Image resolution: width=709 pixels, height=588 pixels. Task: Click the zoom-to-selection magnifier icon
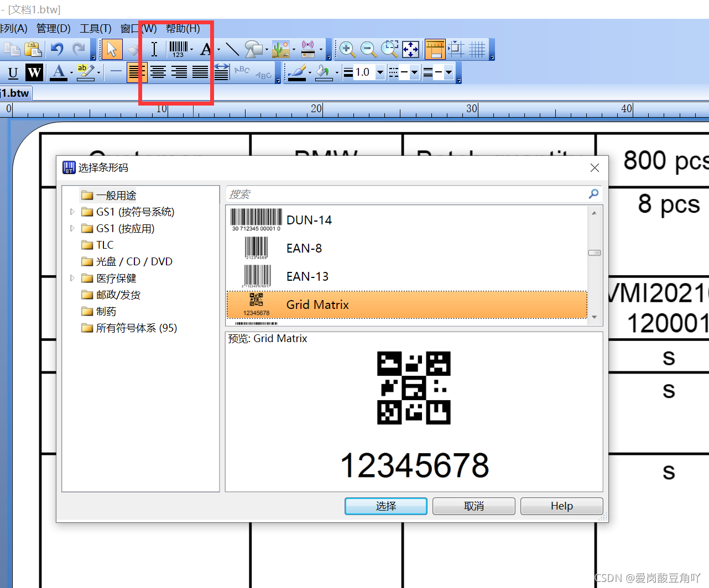(x=389, y=50)
